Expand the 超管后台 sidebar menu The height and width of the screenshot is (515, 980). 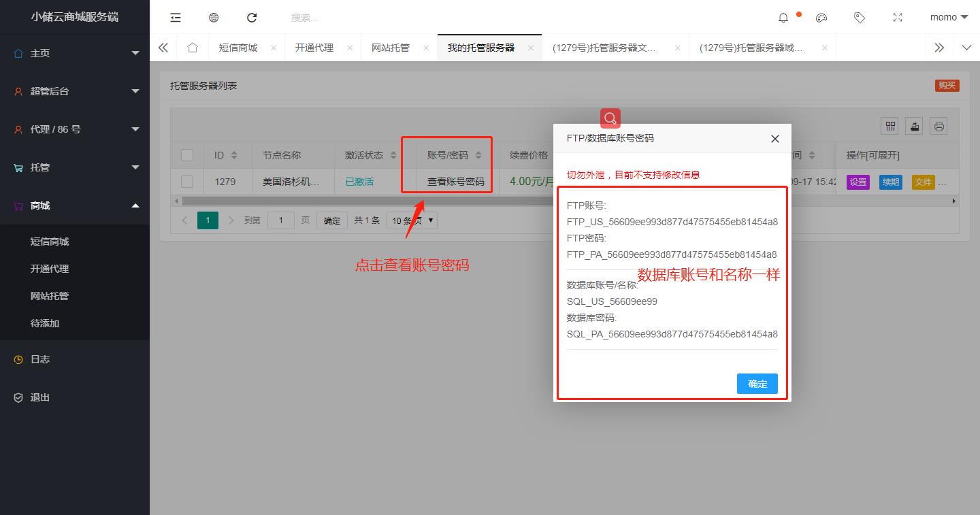75,91
